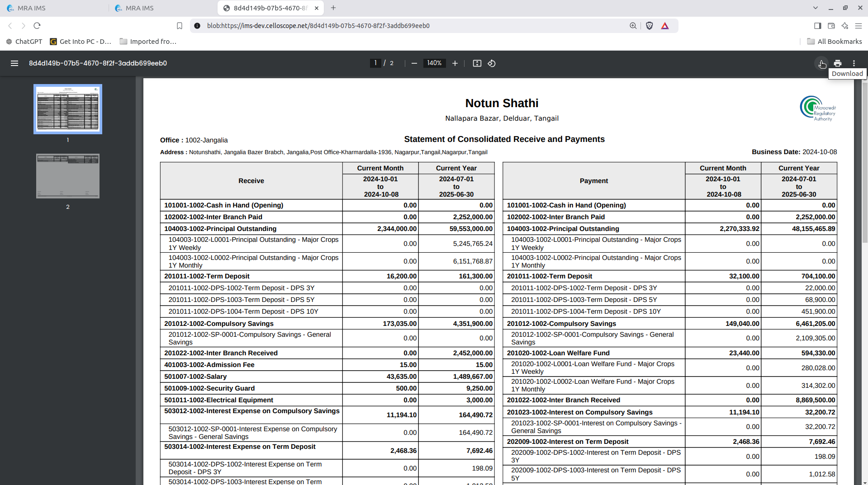868x485 pixels.
Task: Click the Microcredit Regulatory Authority logo
Action: pyautogui.click(x=818, y=108)
